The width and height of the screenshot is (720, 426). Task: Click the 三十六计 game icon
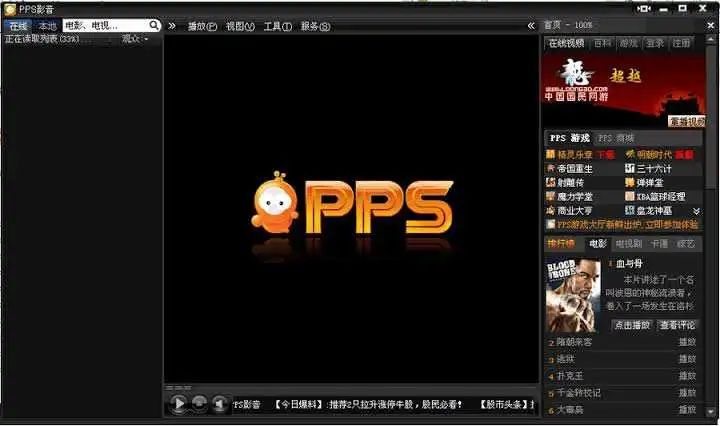630,168
